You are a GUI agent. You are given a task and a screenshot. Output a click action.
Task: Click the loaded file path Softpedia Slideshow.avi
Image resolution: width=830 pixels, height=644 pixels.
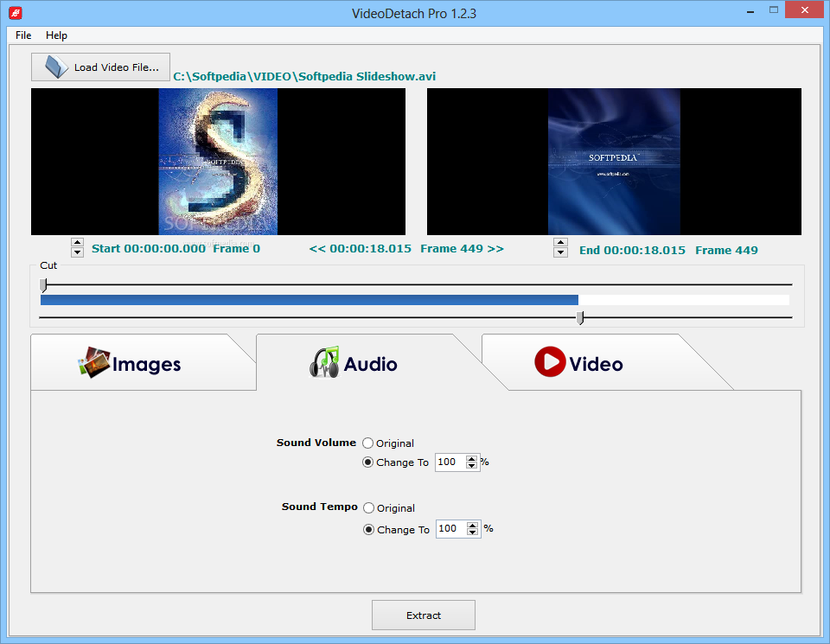pyautogui.click(x=304, y=76)
